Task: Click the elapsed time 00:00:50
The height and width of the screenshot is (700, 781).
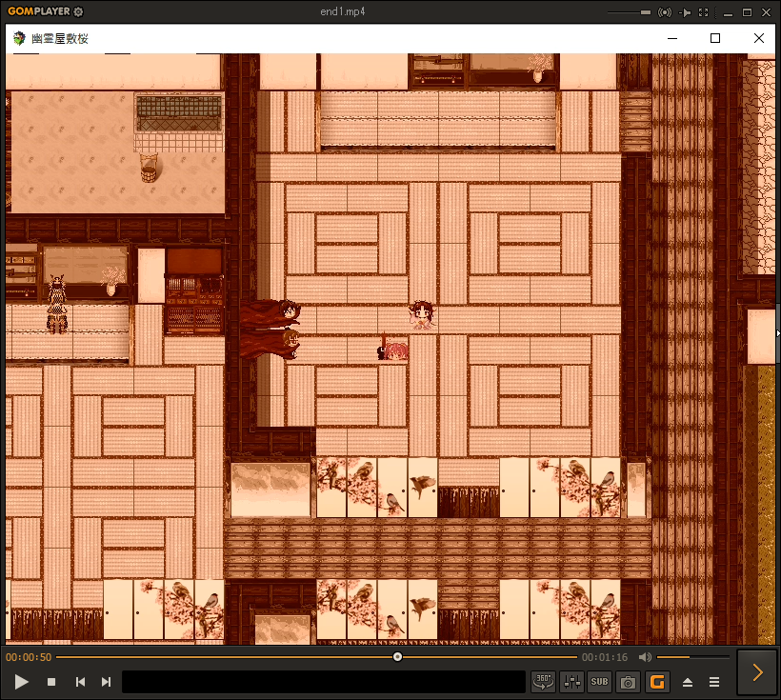Action: pyautogui.click(x=29, y=657)
